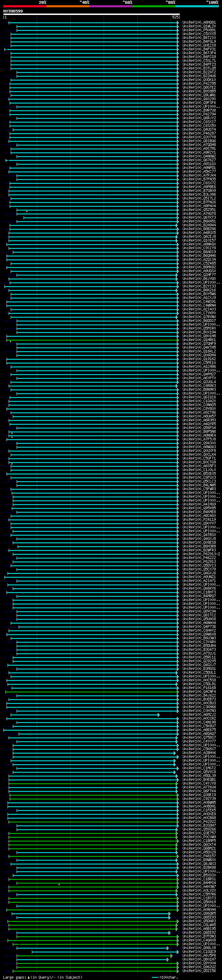This screenshot has height=980, width=222.
Task: Select hit label UniRef100_Q0CLK4
Action: [x=199, y=454]
